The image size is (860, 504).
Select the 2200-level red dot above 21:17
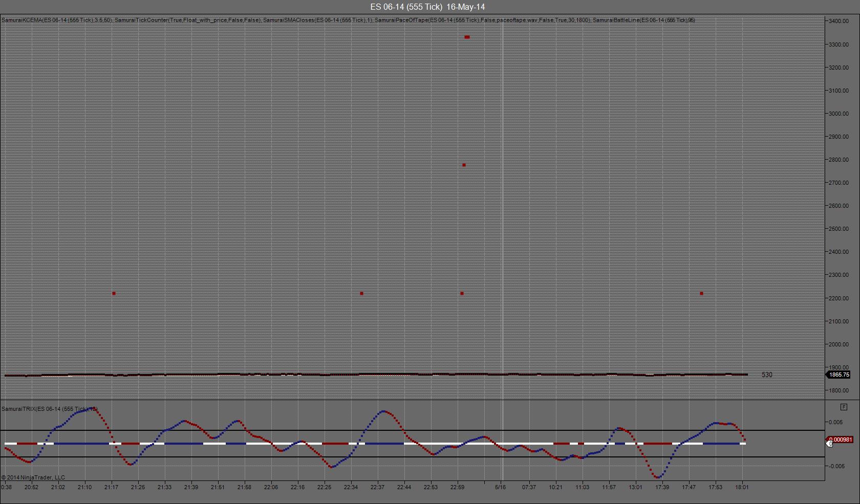coord(114,293)
